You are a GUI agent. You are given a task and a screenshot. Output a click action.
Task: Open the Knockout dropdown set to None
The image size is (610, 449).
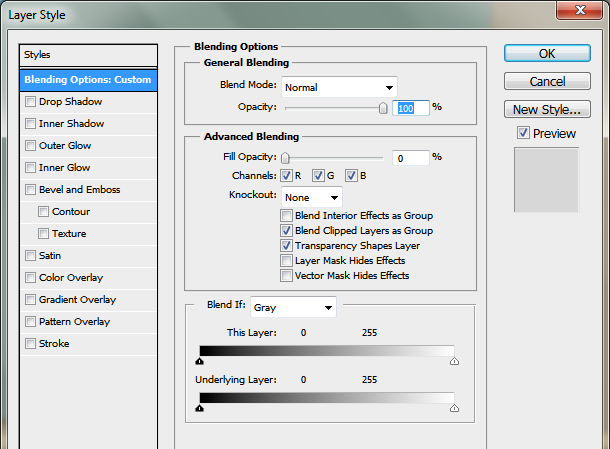pos(312,197)
